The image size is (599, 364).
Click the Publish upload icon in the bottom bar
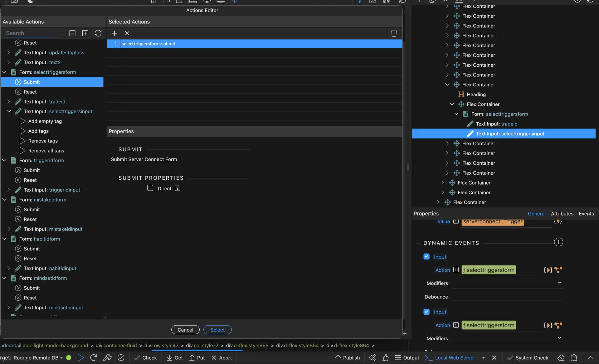coord(338,358)
